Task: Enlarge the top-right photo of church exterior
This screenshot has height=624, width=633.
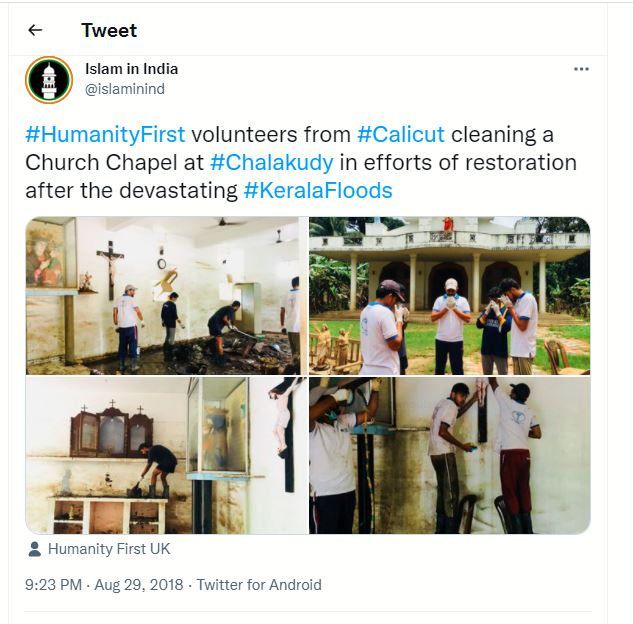Action: (x=450, y=295)
